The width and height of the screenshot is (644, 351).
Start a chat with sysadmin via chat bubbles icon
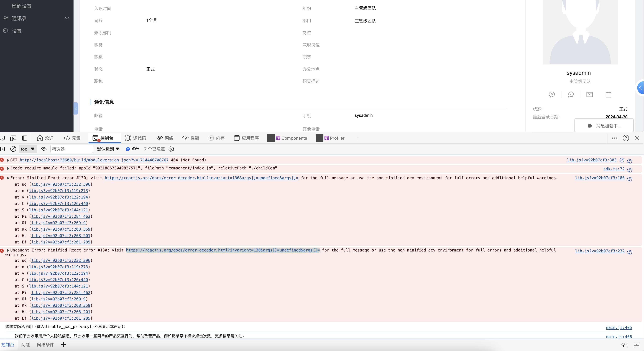(x=571, y=95)
